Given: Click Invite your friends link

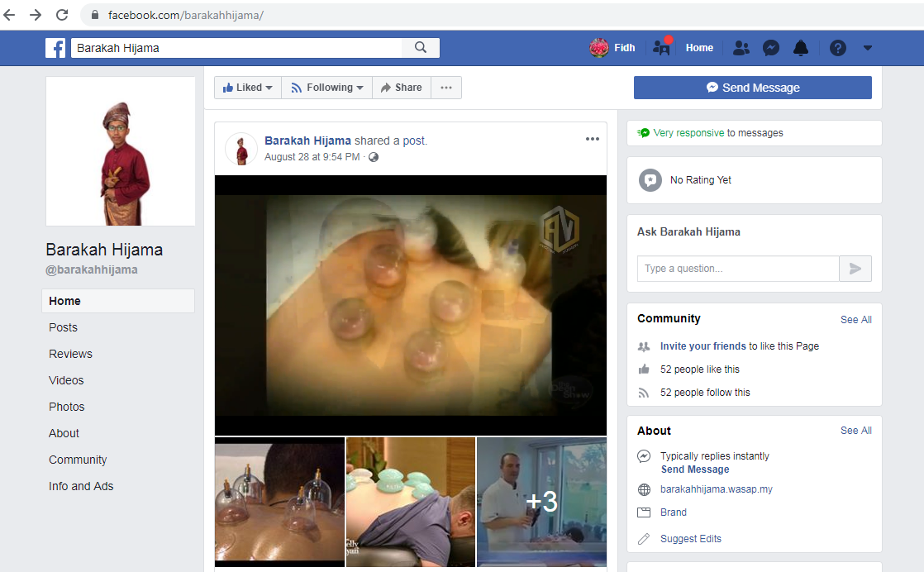Looking at the screenshot, I should tap(703, 346).
